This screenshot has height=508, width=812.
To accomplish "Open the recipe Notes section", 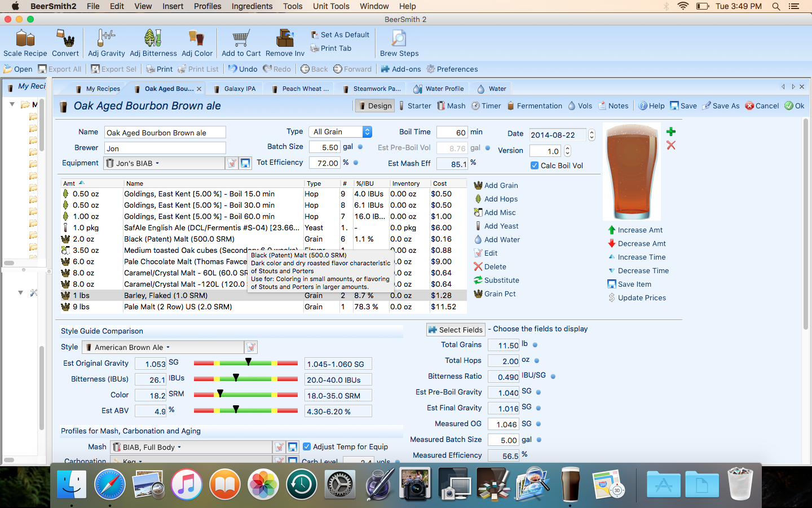I will point(614,106).
